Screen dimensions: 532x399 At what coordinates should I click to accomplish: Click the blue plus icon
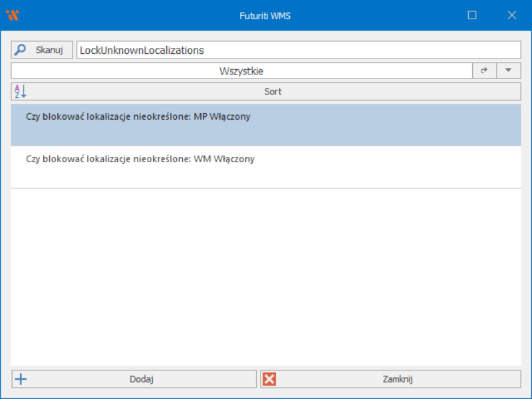point(21,379)
